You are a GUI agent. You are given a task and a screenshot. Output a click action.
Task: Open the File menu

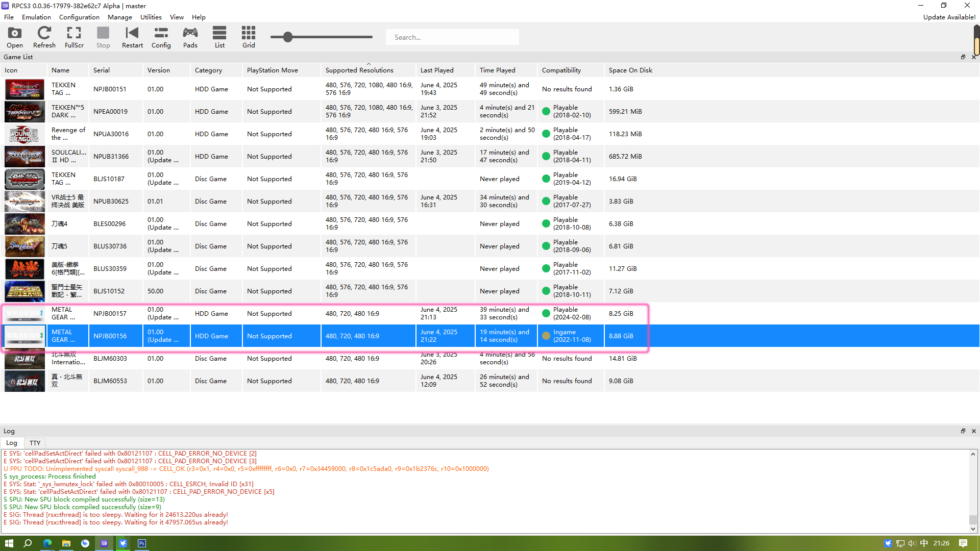(x=9, y=17)
